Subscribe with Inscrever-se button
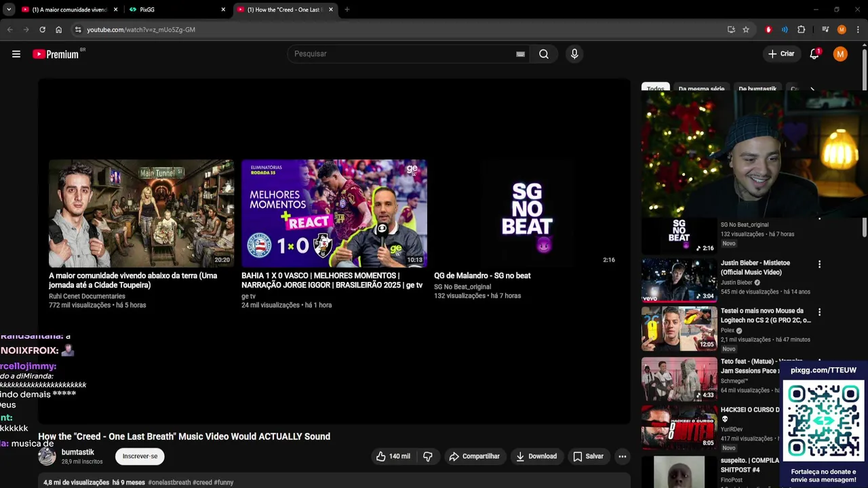 point(140,456)
